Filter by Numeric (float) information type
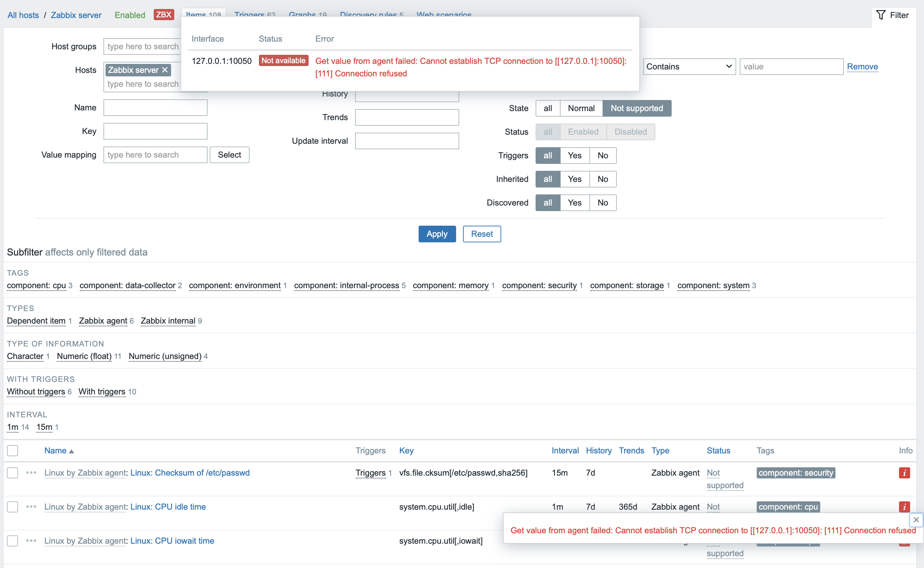 tap(84, 356)
